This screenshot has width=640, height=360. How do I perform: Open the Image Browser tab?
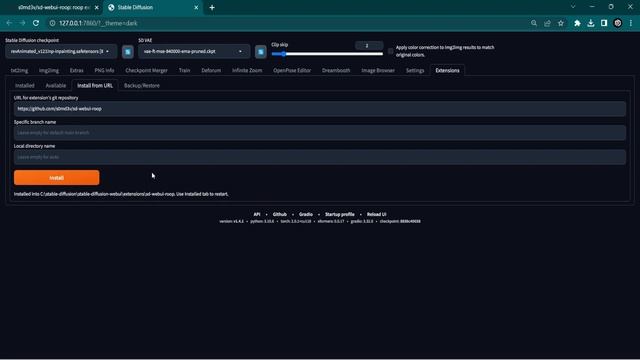378,70
